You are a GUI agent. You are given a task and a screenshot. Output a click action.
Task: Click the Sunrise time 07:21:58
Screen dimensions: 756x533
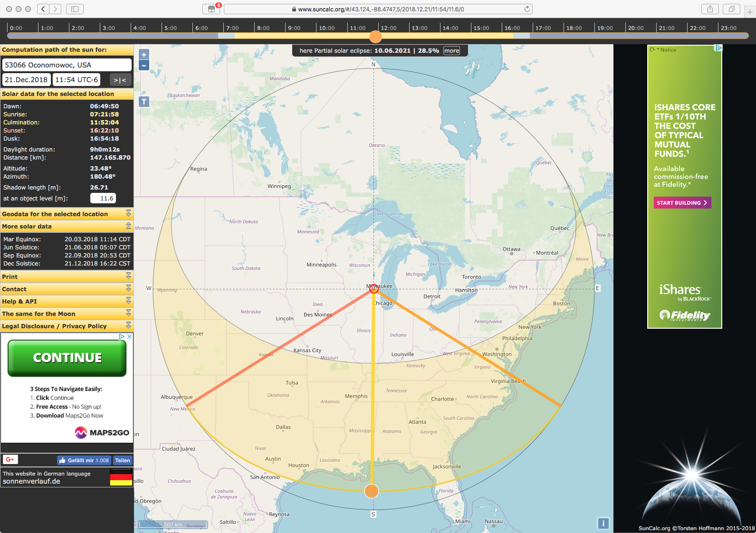click(105, 114)
